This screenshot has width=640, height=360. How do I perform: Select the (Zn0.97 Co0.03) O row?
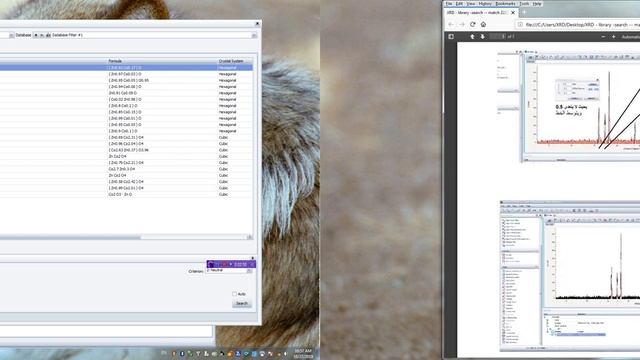pos(126,74)
